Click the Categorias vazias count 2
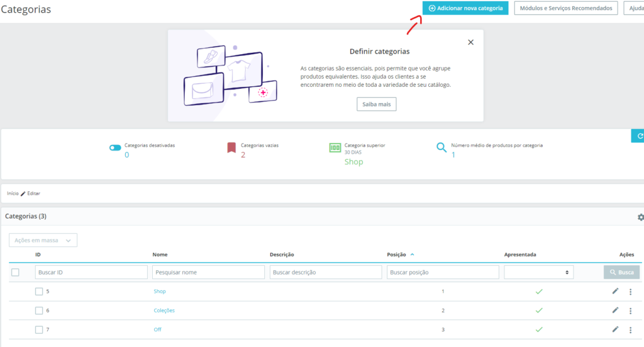Screen dimensions: 644x347 coord(243,155)
